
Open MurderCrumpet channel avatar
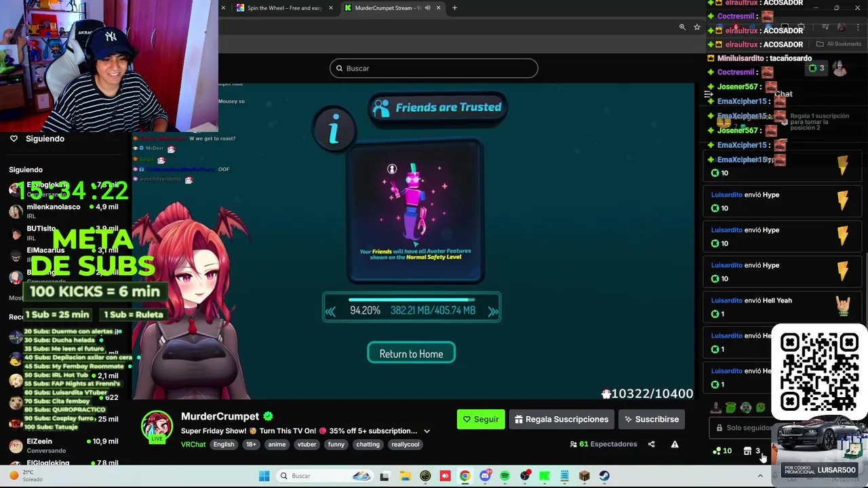157,427
